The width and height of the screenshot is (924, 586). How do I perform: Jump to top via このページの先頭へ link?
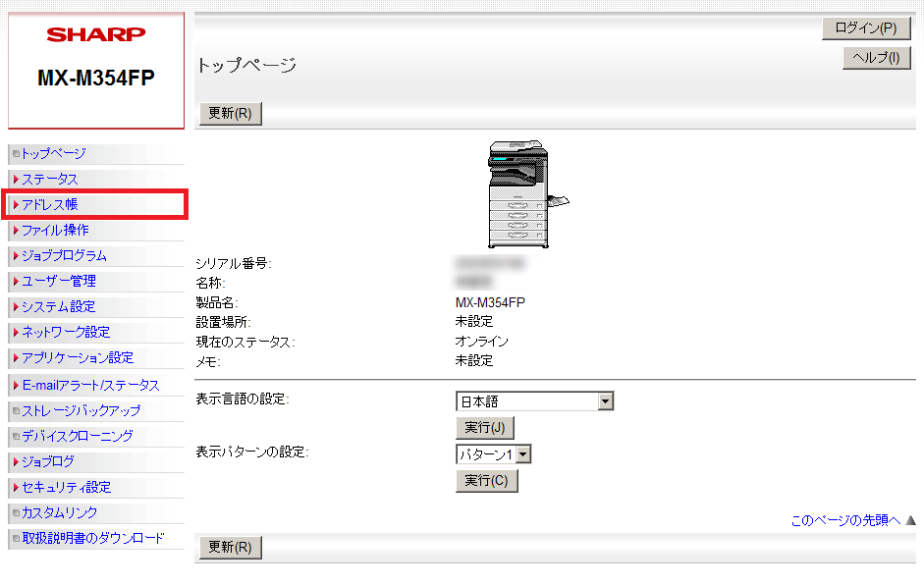(x=845, y=520)
